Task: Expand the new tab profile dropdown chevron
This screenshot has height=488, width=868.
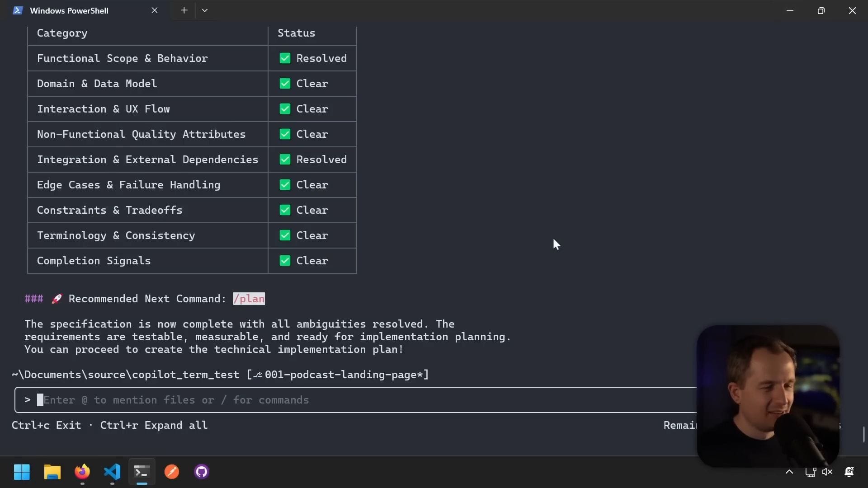Action: pyautogui.click(x=205, y=10)
